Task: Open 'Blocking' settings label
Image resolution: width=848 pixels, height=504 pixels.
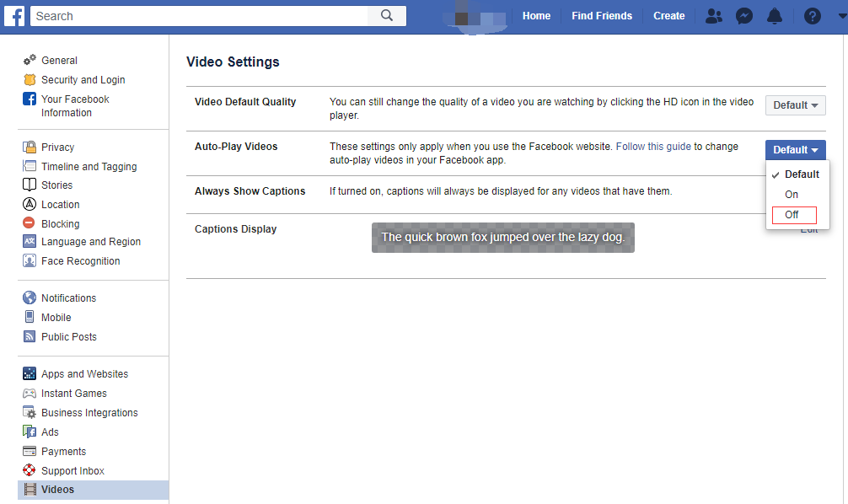Action: click(61, 224)
